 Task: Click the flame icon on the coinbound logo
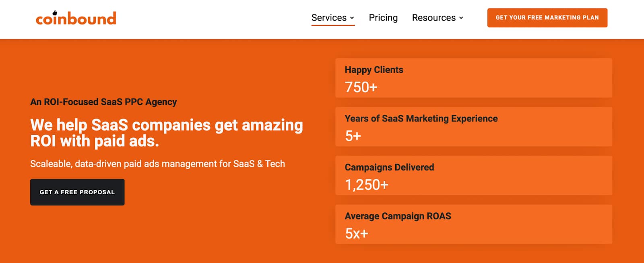tap(55, 13)
